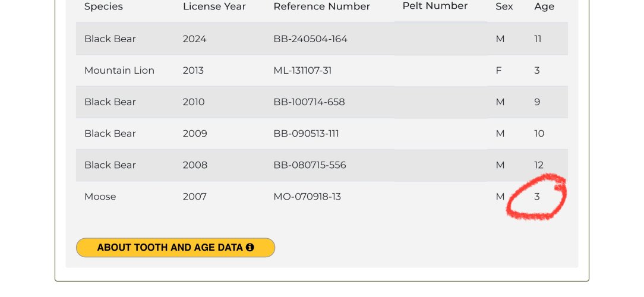Click the info icon on the yellow button
The image size is (644, 297).
250,248
